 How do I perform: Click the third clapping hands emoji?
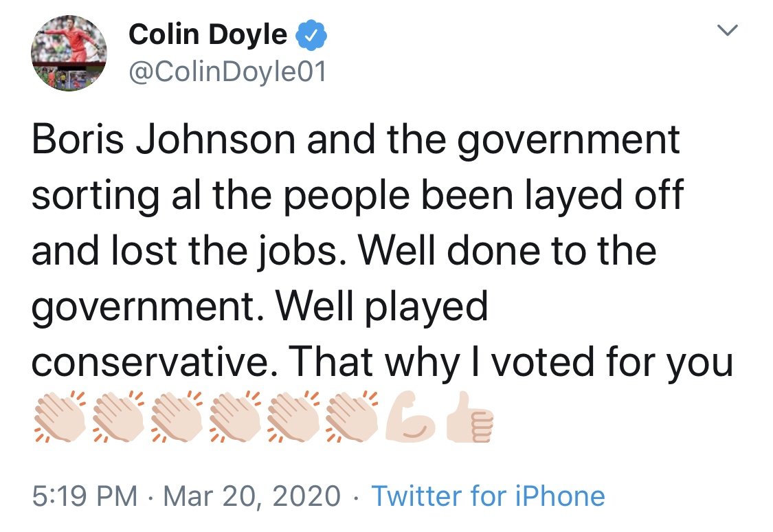coord(177,417)
